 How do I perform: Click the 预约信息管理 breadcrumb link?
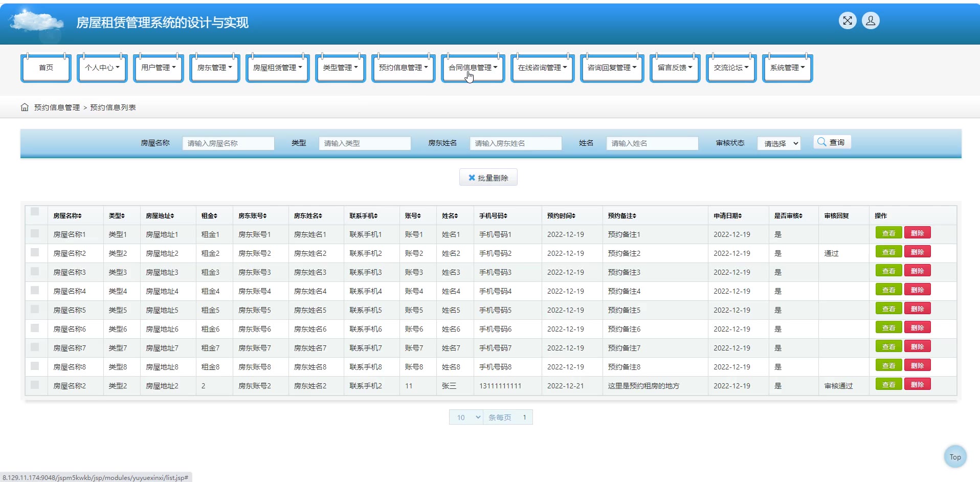pos(57,107)
